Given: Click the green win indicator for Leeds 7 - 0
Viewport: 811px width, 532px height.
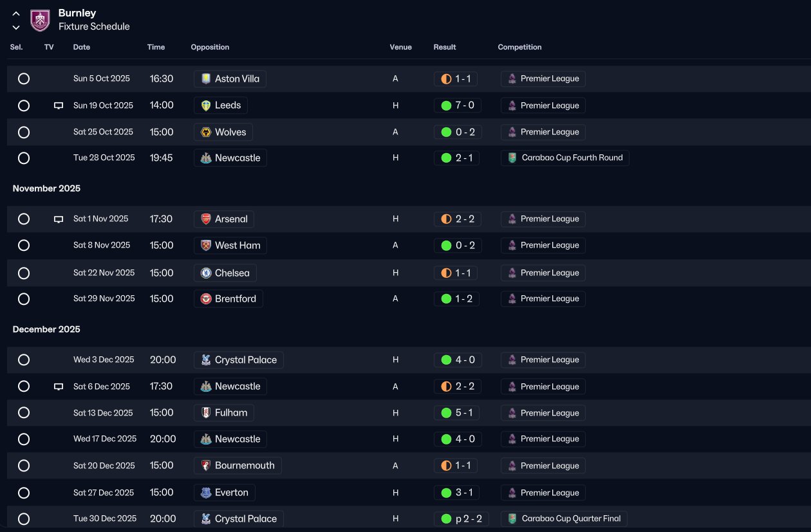Looking at the screenshot, I should [x=446, y=105].
